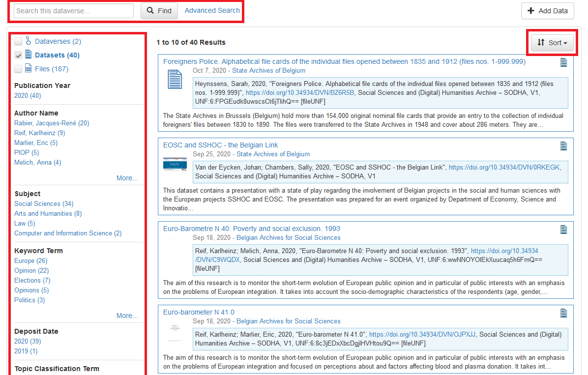Filter by Computer and Information Science
This screenshot has height=375, width=588.
click(68, 233)
